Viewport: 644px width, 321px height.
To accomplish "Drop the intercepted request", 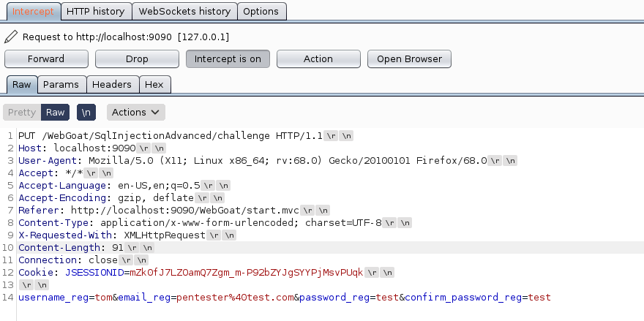I will tap(137, 59).
